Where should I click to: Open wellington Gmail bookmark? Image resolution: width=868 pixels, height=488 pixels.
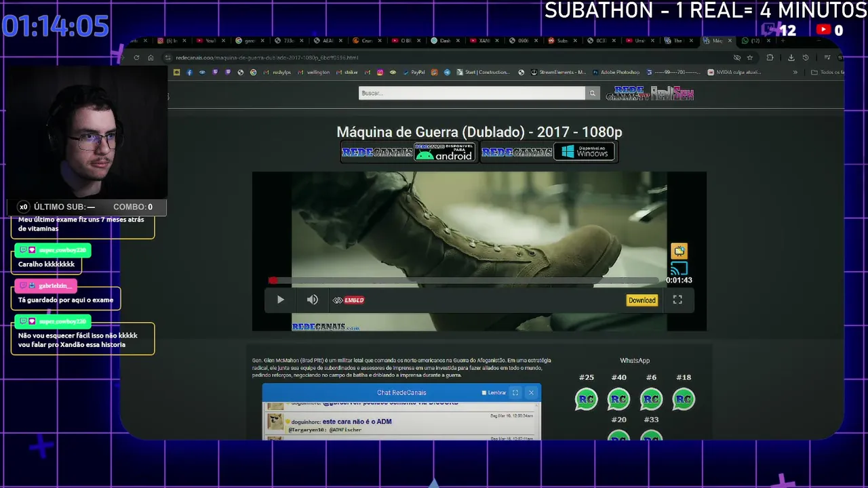(x=314, y=72)
